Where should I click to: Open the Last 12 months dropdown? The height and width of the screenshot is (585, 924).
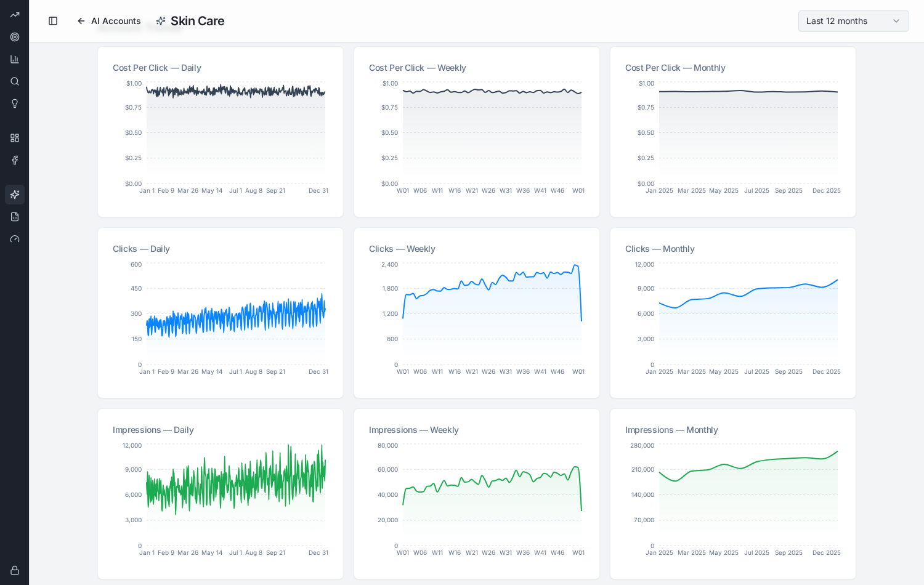pos(853,21)
